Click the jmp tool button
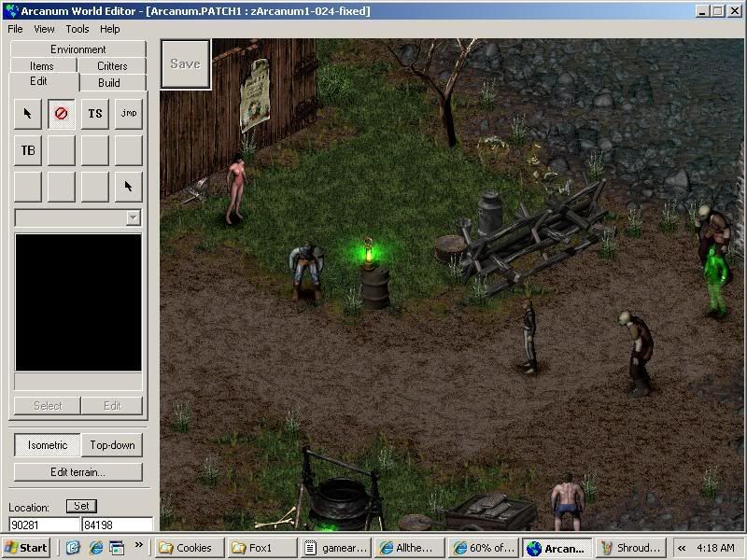Screen dimensions: 747x560 (129, 114)
